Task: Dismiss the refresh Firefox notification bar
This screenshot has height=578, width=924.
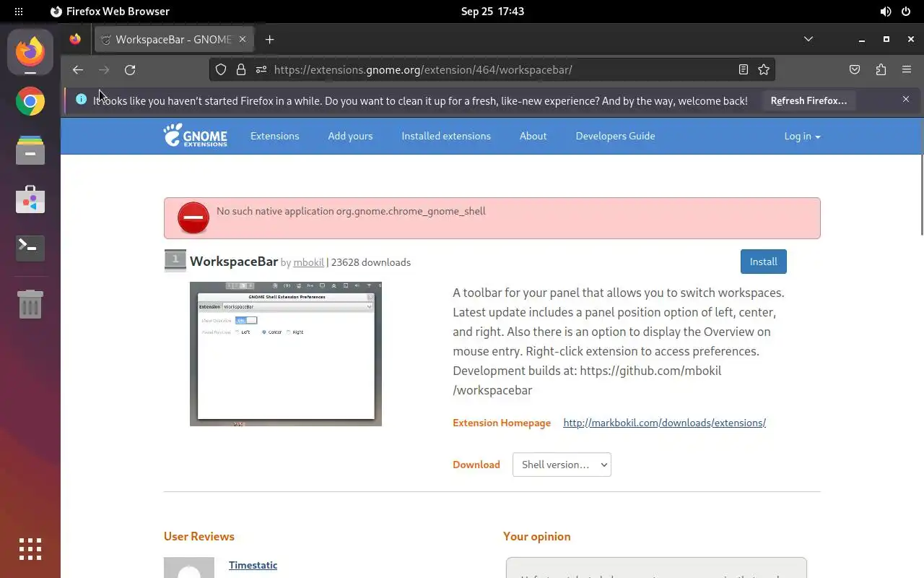Action: [906, 99]
